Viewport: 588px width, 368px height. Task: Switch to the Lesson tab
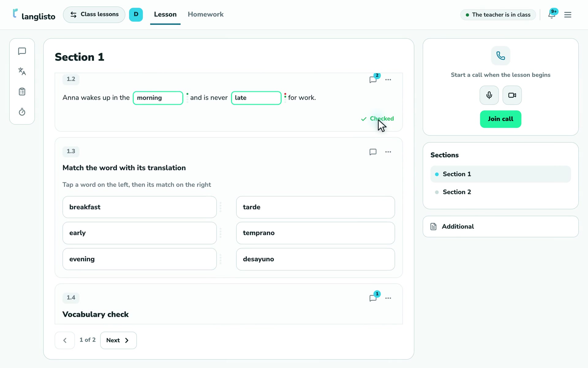pyautogui.click(x=165, y=14)
